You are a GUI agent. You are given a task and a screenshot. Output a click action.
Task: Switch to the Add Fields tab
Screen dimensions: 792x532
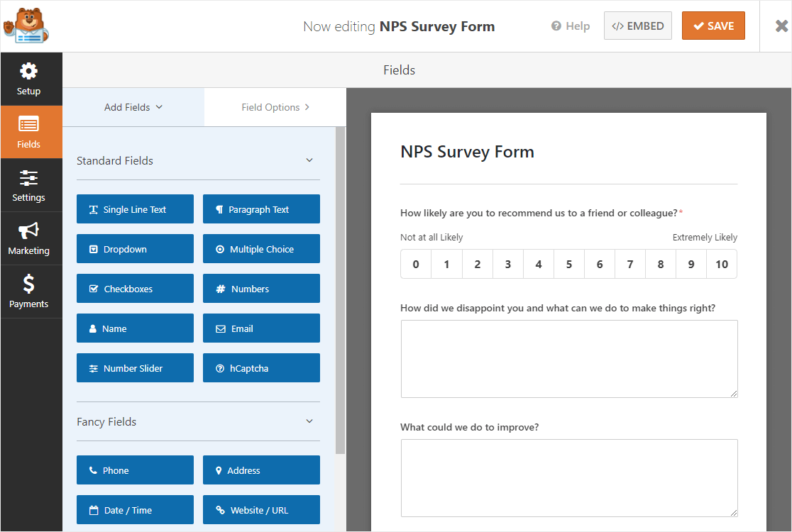pos(133,107)
